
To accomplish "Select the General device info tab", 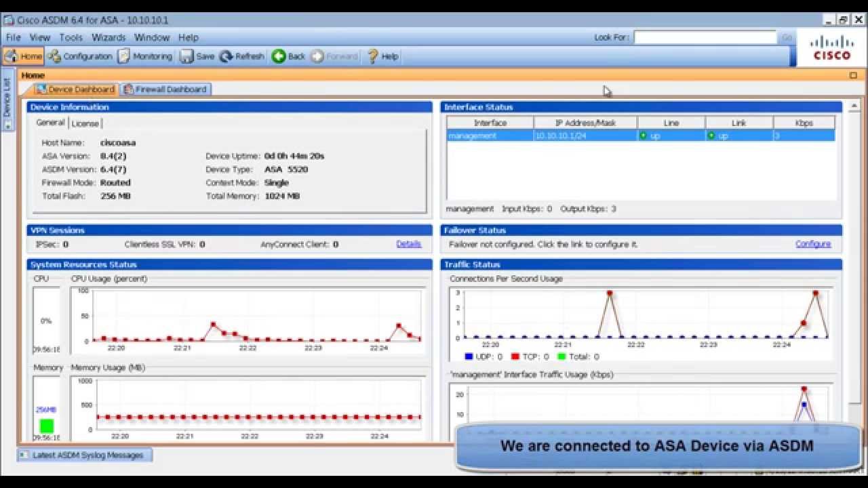I will 51,123.
